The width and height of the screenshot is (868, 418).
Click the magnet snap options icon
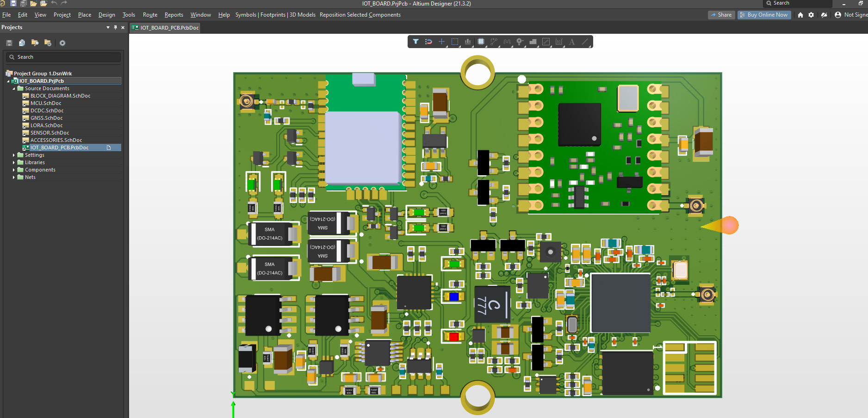click(428, 42)
